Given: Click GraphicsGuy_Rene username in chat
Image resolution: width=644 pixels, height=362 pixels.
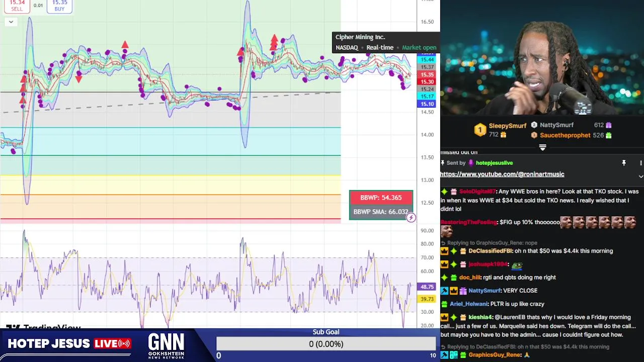Looking at the screenshot, I should tap(495, 355).
